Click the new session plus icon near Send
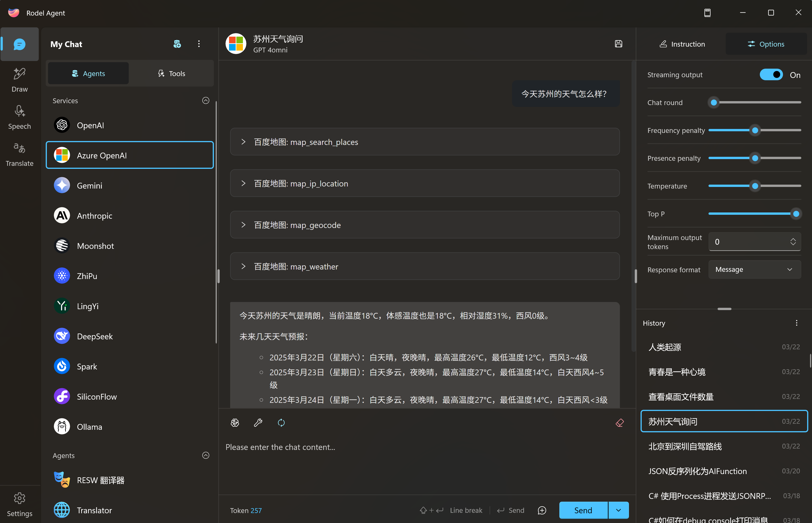Viewport: 812px width, 523px height. pyautogui.click(x=542, y=510)
